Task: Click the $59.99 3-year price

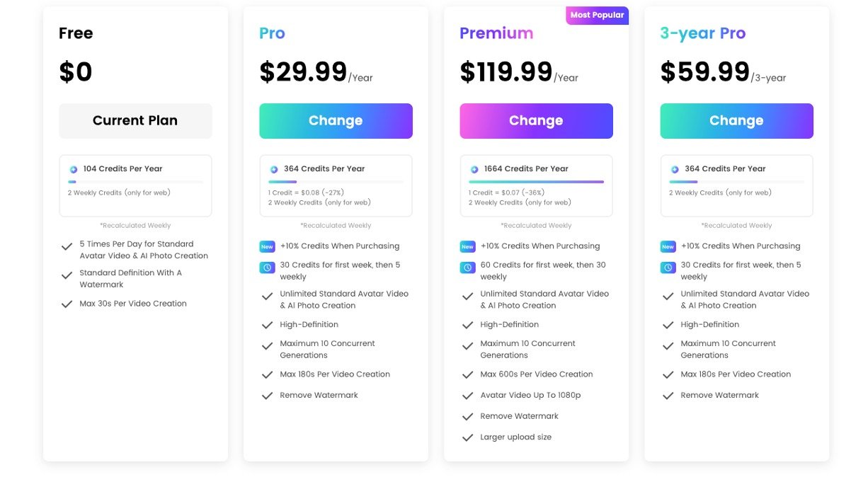Action: [704, 72]
